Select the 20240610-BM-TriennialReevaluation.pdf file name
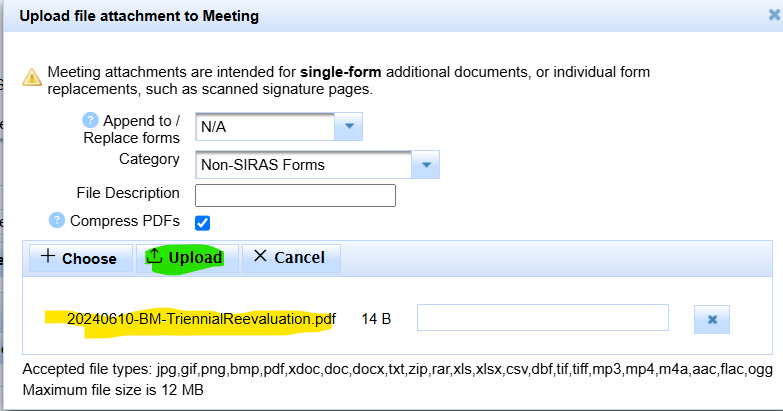Image resolution: width=783 pixels, height=411 pixels. 201,319
